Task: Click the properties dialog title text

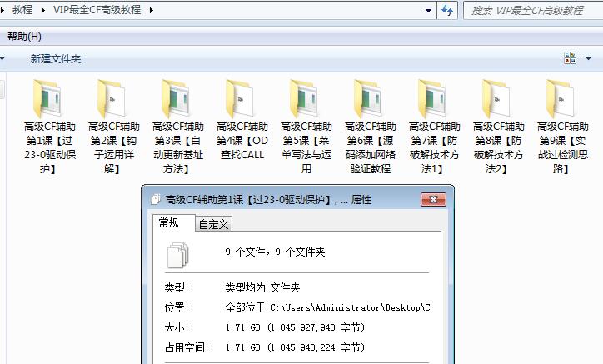Action: coord(268,200)
